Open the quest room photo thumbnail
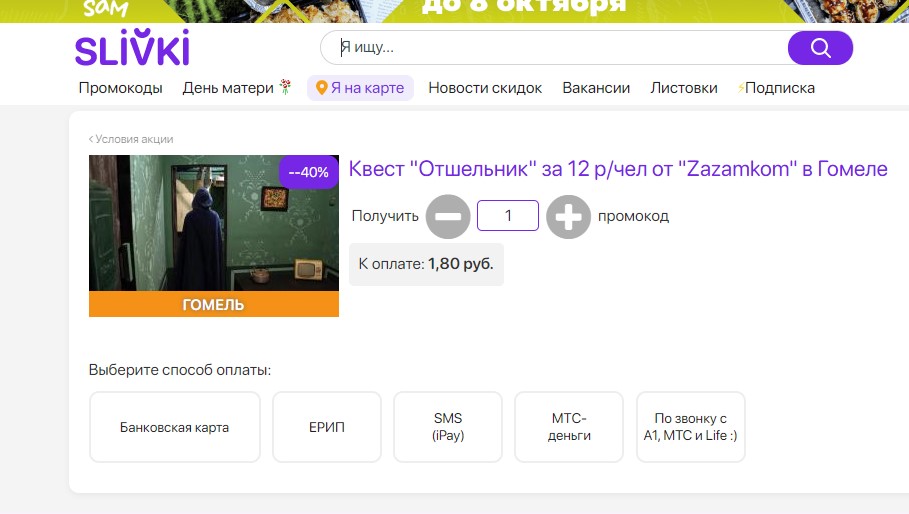The height and width of the screenshot is (514, 909). point(213,223)
